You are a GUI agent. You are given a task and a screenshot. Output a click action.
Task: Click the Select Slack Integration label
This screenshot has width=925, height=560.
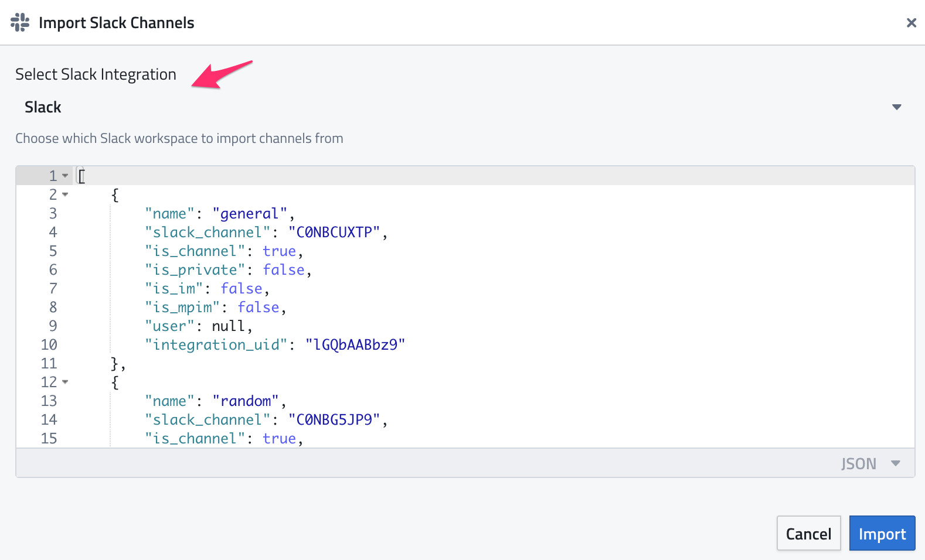click(x=96, y=74)
